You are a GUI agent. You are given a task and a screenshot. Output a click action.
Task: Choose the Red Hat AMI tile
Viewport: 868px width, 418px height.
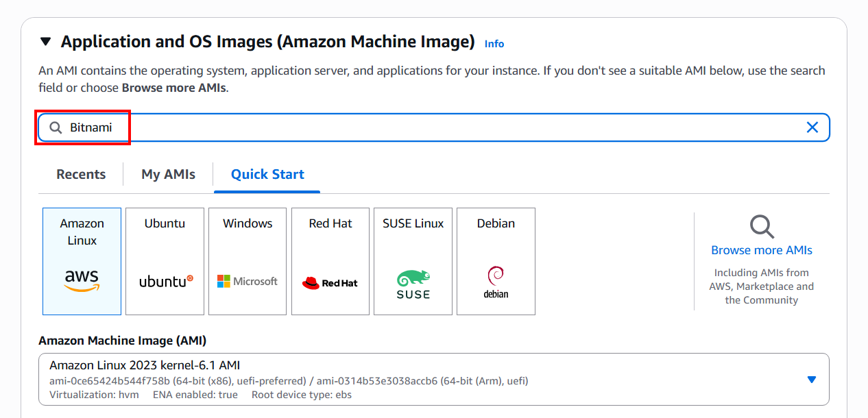tap(330, 262)
